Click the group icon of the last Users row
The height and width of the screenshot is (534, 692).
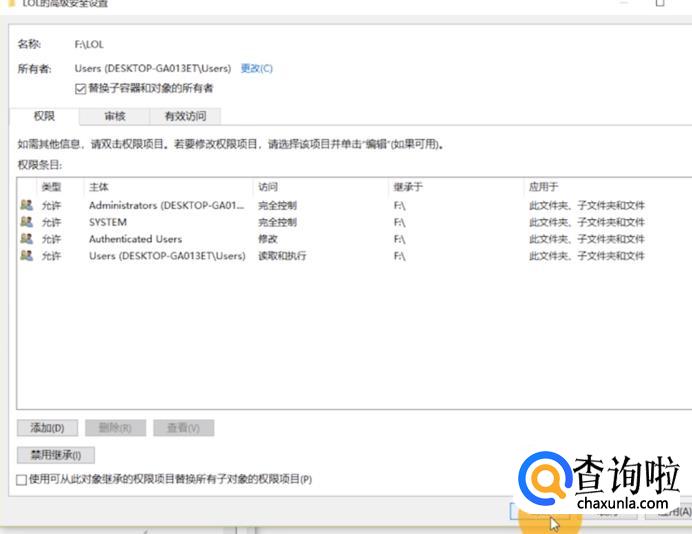(x=26, y=256)
